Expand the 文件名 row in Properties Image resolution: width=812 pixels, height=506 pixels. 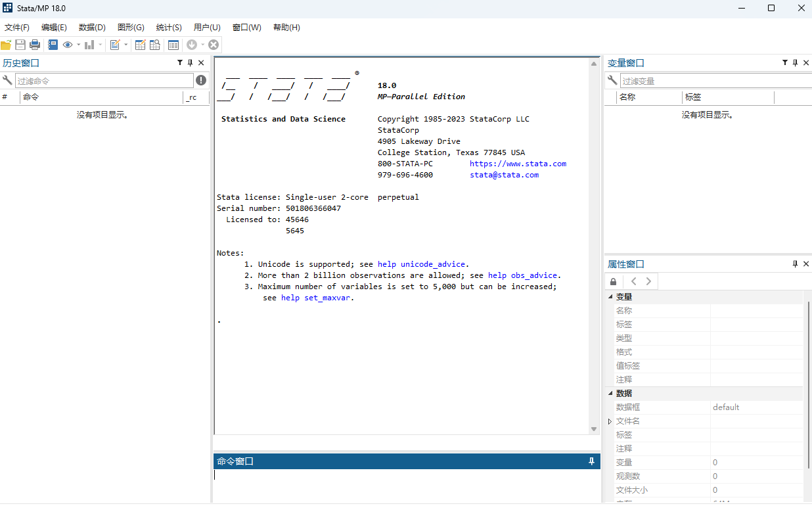point(610,421)
